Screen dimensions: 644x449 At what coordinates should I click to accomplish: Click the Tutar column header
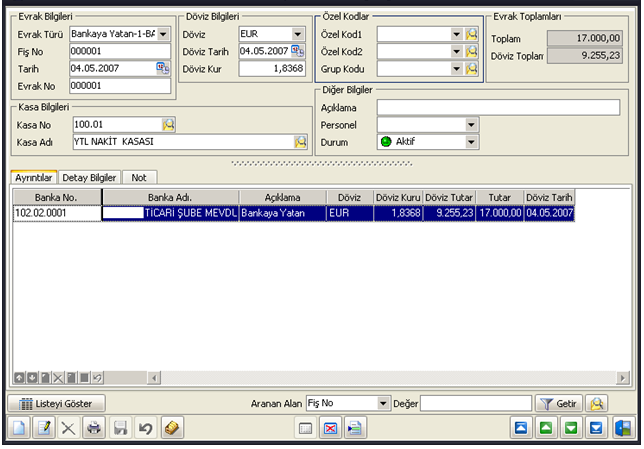click(x=499, y=198)
